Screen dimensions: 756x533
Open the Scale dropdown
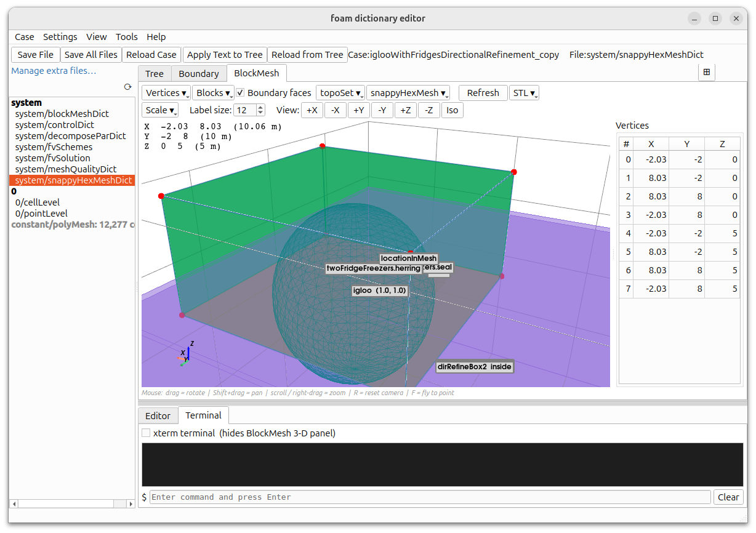(x=160, y=110)
